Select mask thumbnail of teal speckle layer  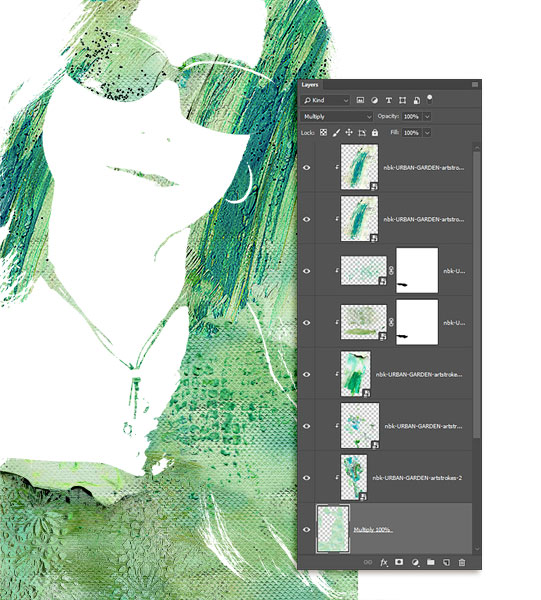[x=417, y=270]
